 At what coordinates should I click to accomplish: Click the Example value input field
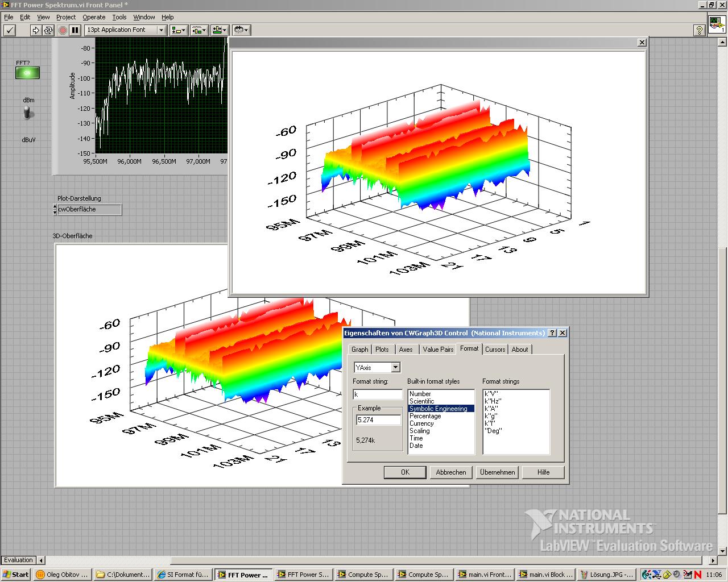click(x=378, y=420)
